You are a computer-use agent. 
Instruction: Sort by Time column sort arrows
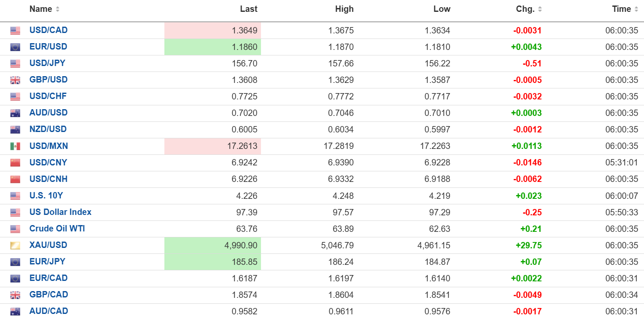click(636, 9)
